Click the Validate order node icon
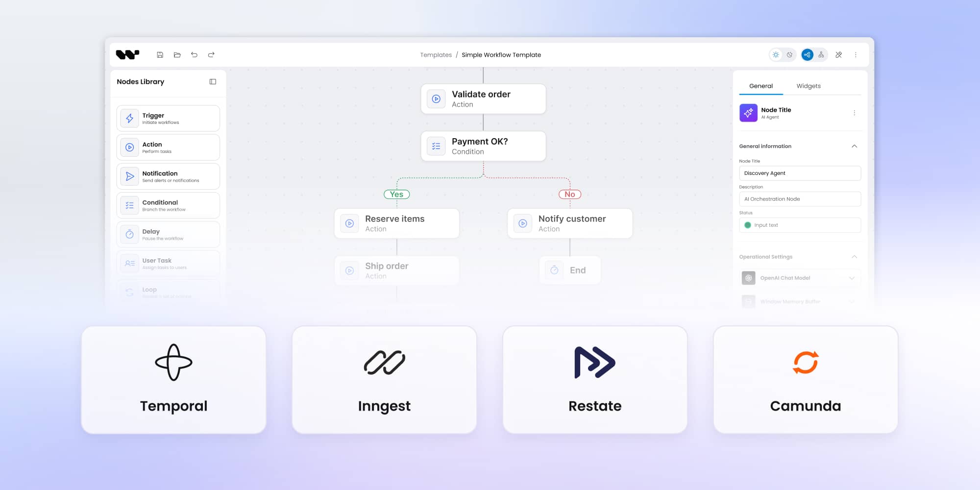This screenshot has height=490, width=980. click(x=436, y=99)
